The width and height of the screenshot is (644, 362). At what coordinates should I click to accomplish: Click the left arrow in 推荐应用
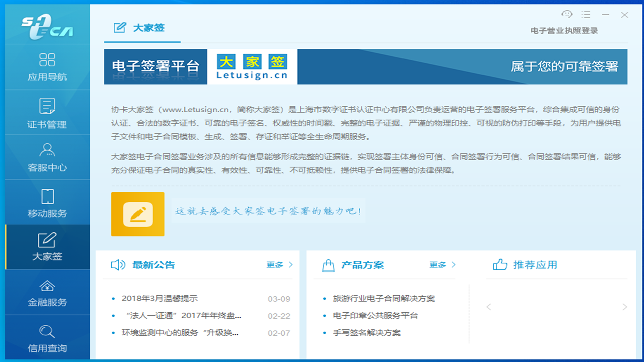(x=488, y=306)
